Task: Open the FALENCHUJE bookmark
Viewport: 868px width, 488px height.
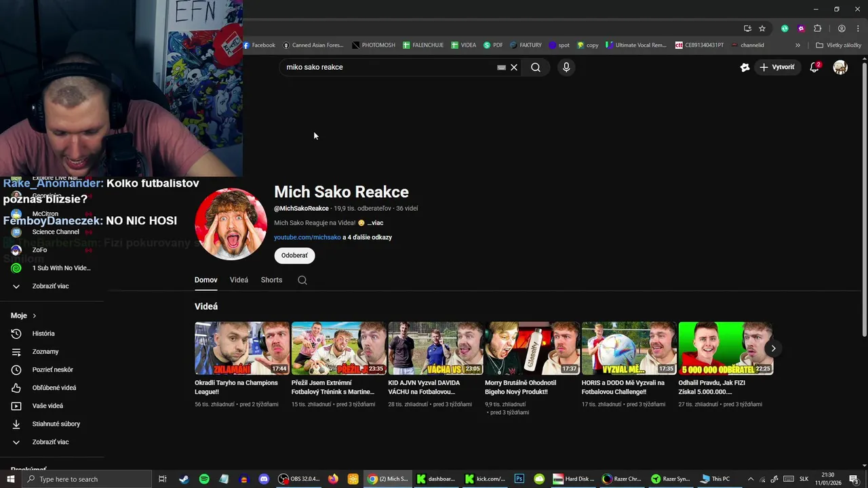Action: [x=423, y=45]
